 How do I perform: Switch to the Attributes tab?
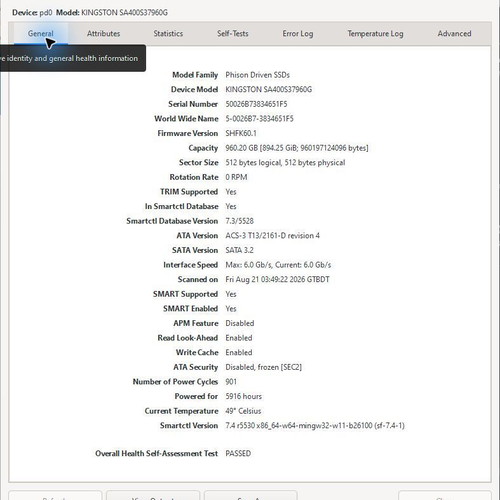tap(103, 34)
